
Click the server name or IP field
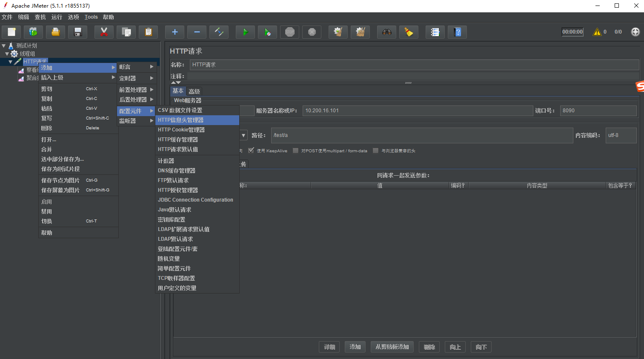click(418, 111)
